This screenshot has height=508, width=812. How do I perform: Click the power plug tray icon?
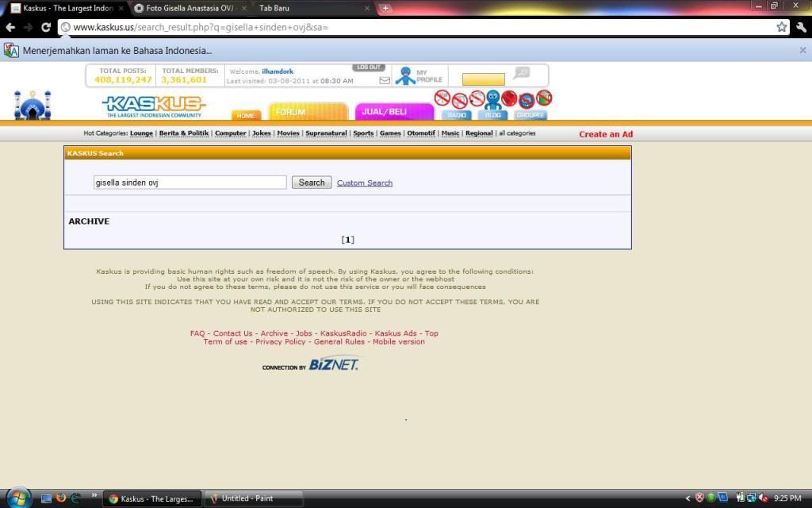(x=740, y=498)
